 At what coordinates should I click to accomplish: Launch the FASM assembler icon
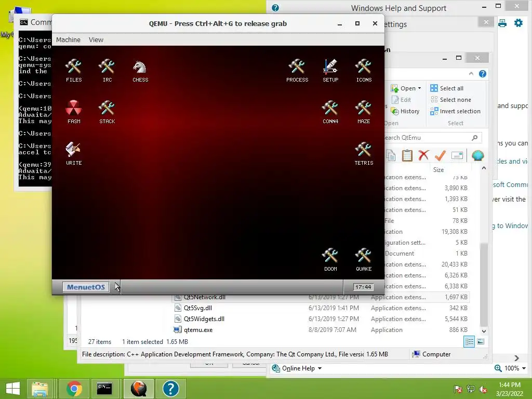74,112
